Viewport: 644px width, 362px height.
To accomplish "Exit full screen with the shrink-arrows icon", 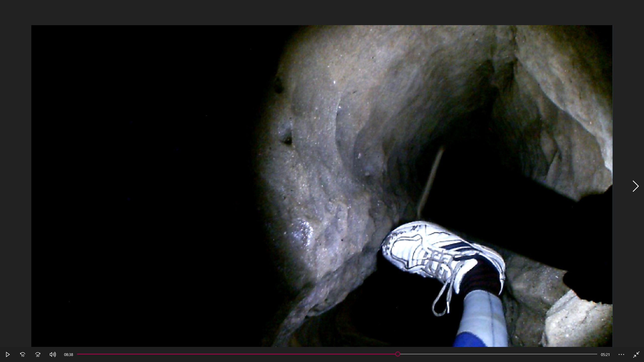I will coord(636,354).
